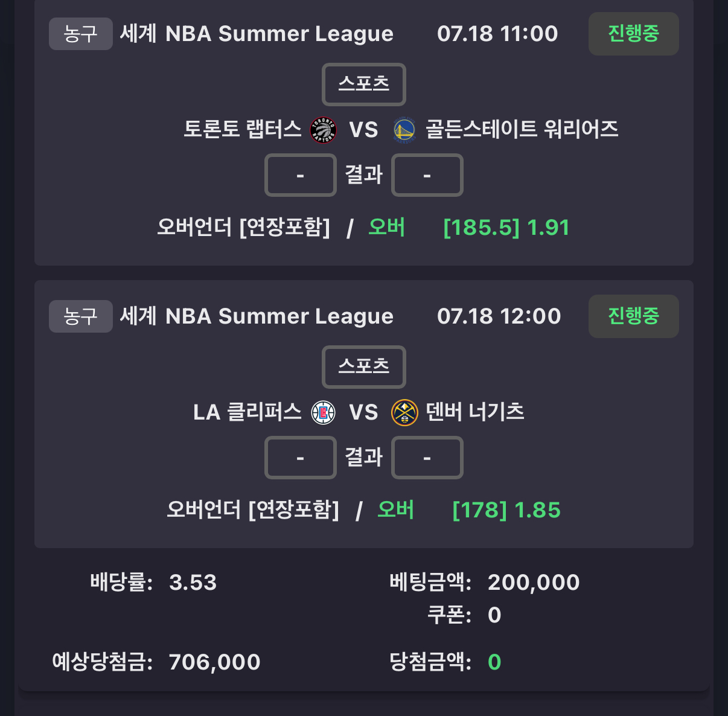Tap the 진행중 status on 12:00 match

[633, 316]
